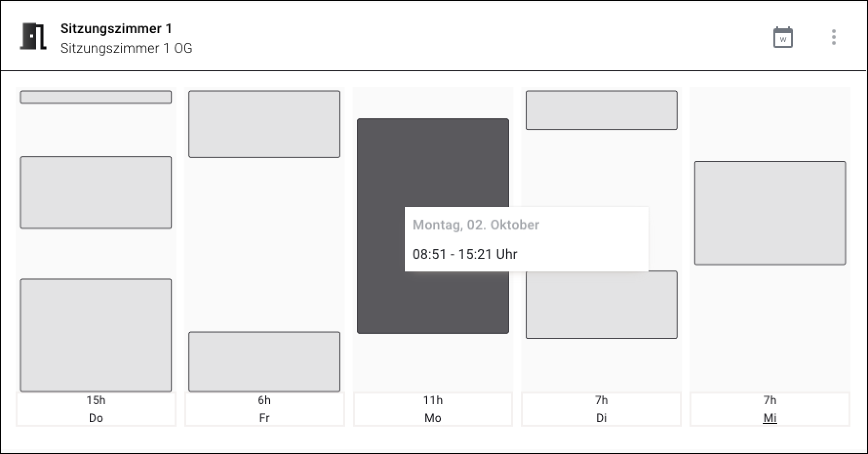Select the bottom Thursday booking block
Screen dimensions: 868x454
96,335
